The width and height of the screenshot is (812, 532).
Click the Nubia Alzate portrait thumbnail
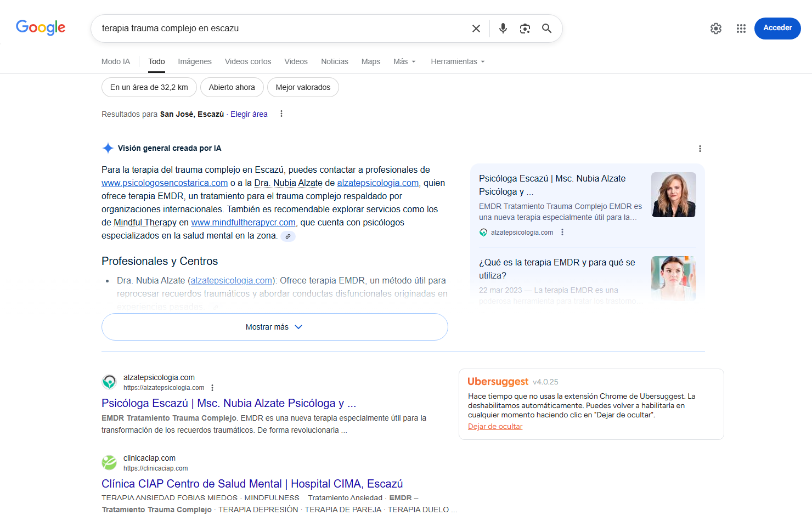[x=673, y=195]
